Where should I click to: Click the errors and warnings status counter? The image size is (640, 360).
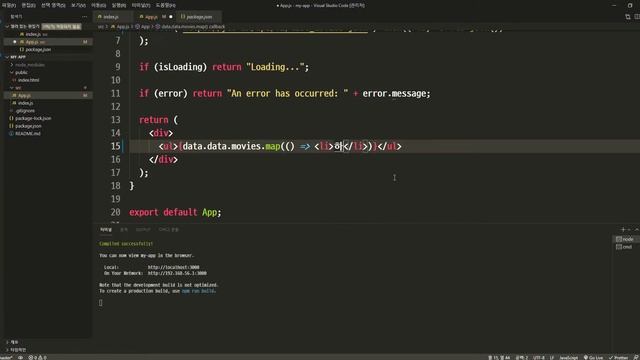point(37,358)
